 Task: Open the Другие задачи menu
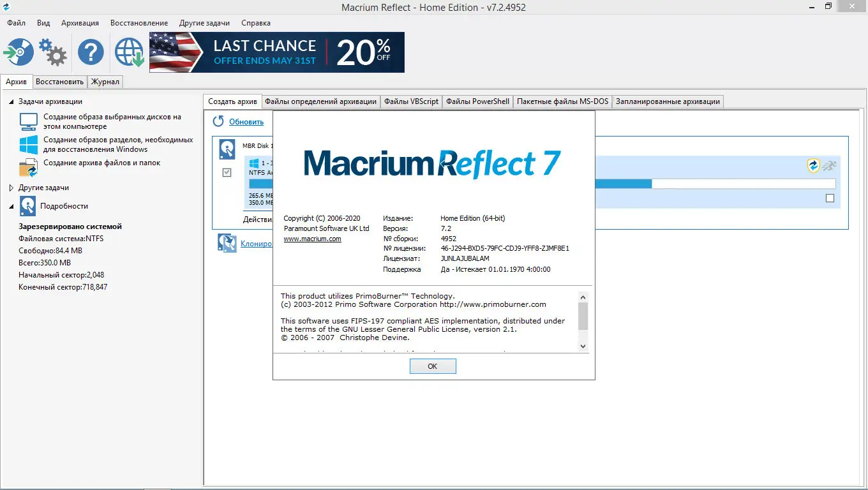[x=204, y=23]
